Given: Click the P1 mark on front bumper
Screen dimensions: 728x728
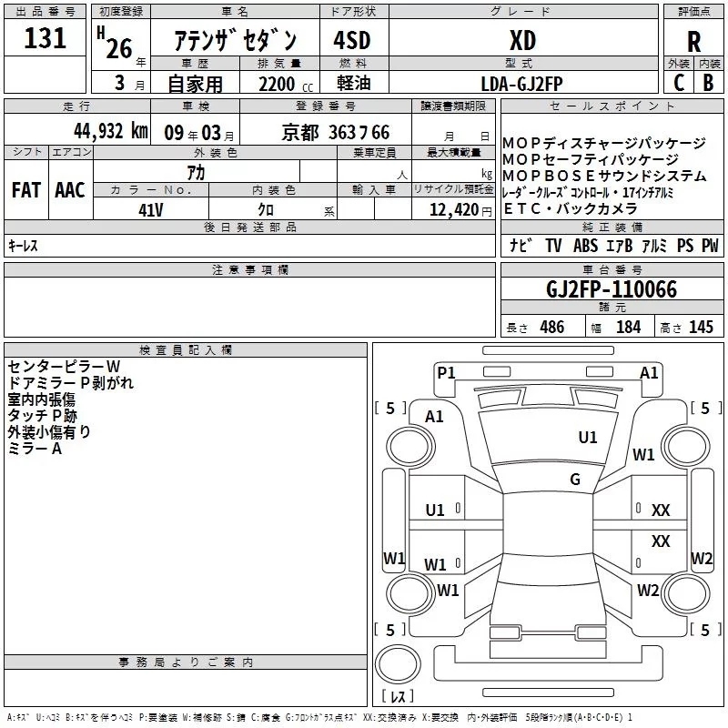Looking at the screenshot, I should tap(446, 373).
